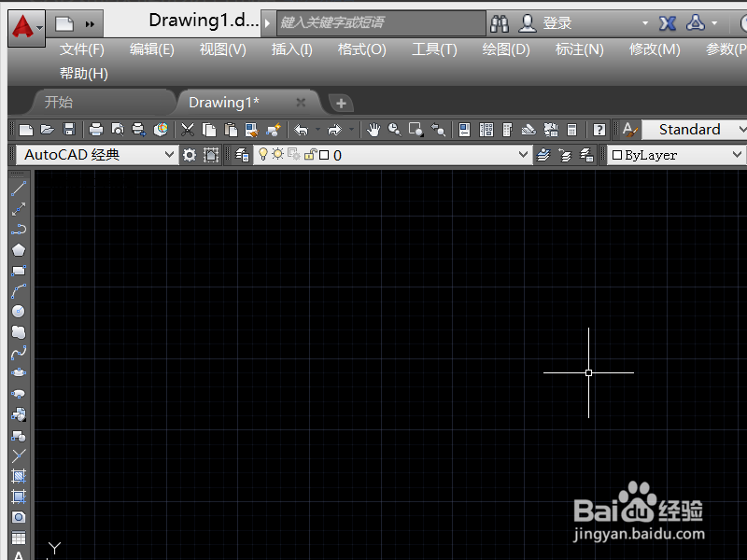
Task: Open the 插入(I) menu
Action: (291, 49)
